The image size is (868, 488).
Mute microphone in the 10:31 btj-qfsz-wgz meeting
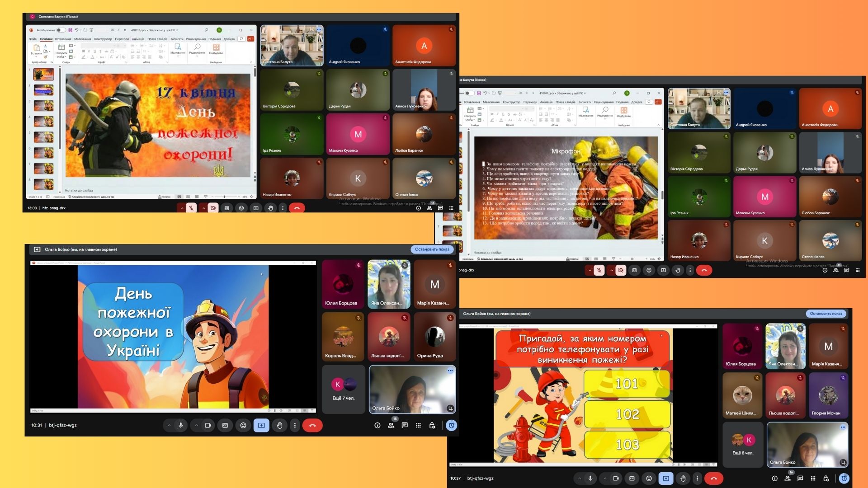click(x=180, y=425)
